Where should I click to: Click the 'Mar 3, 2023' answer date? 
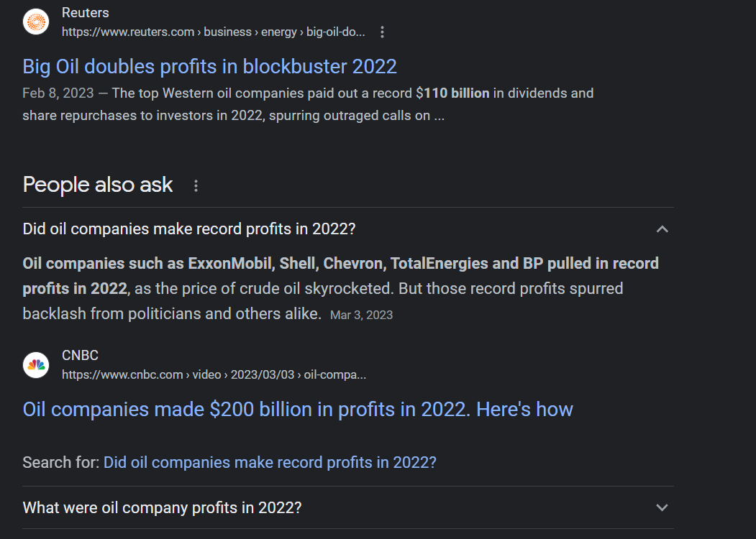[362, 315]
